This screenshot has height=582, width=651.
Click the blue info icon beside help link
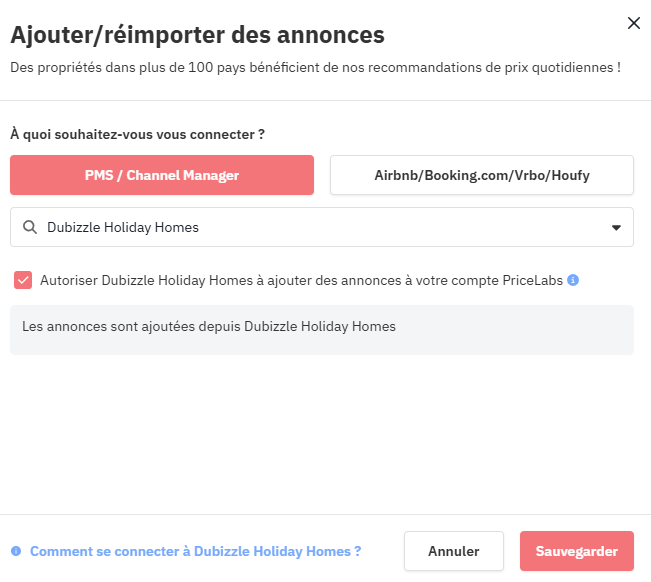(16, 551)
